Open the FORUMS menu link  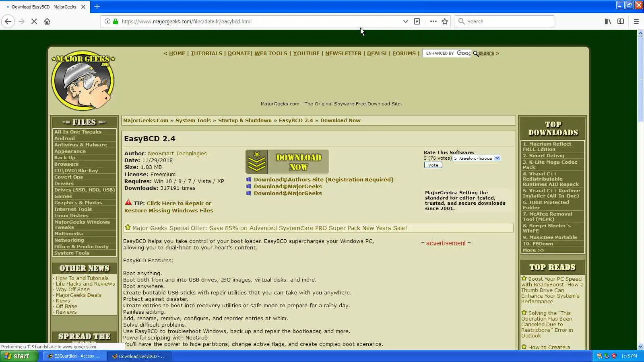(404, 53)
